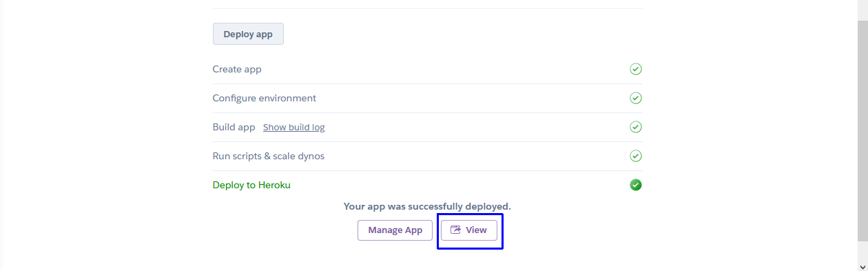Click the vertical scrollbar thumb
Screen dimensions: 868x271
tap(862, 131)
